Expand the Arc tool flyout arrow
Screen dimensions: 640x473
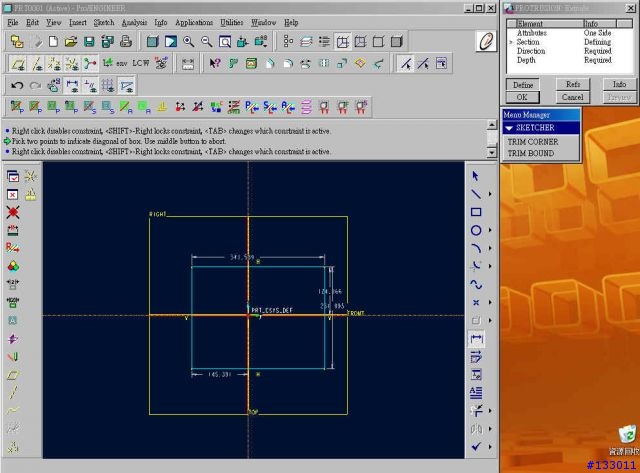490,248
